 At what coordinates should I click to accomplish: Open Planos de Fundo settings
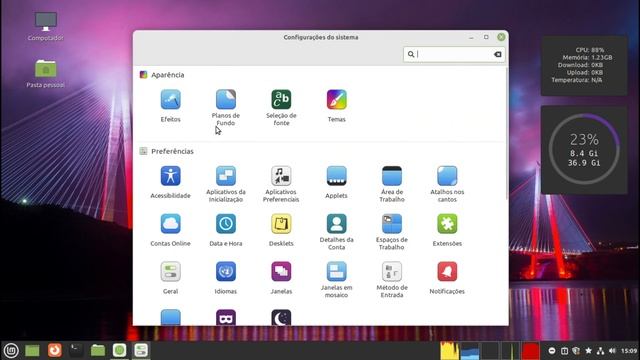coord(226,107)
